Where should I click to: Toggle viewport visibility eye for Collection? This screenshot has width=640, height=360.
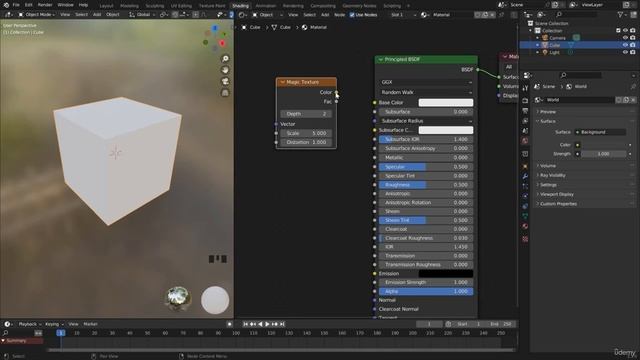[625, 31]
